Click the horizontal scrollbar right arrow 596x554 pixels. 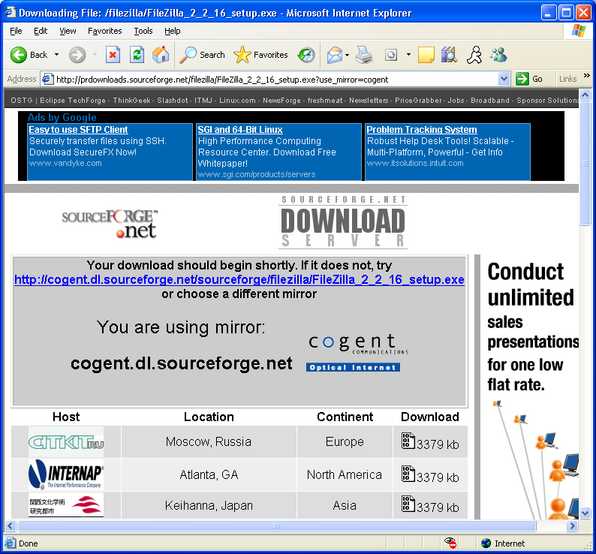coord(572,526)
